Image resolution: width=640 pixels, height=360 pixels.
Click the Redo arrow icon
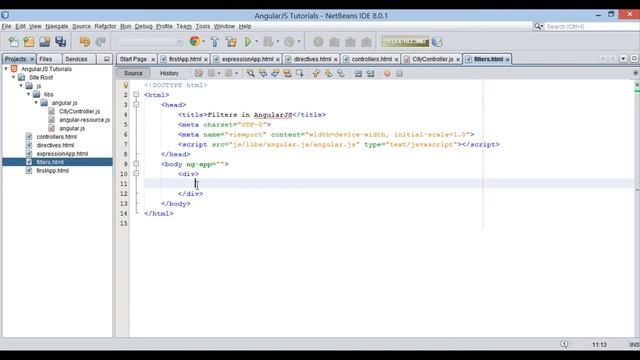coord(100,42)
